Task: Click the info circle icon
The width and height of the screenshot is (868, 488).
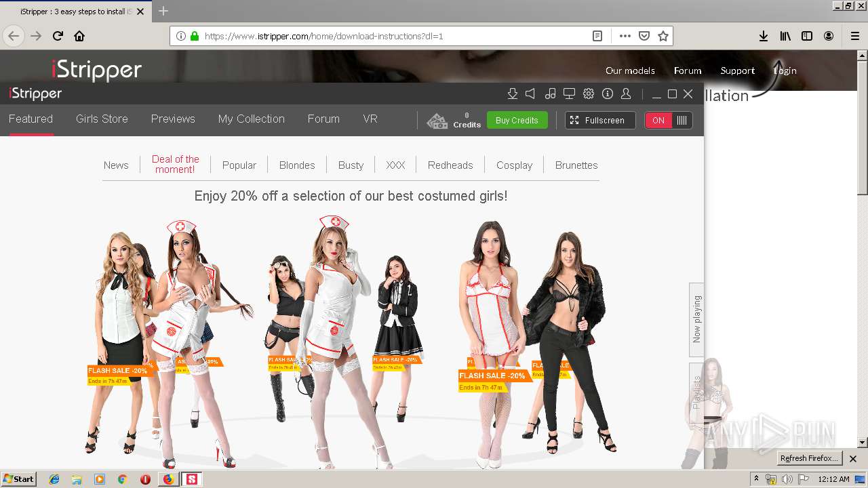Action: 608,94
